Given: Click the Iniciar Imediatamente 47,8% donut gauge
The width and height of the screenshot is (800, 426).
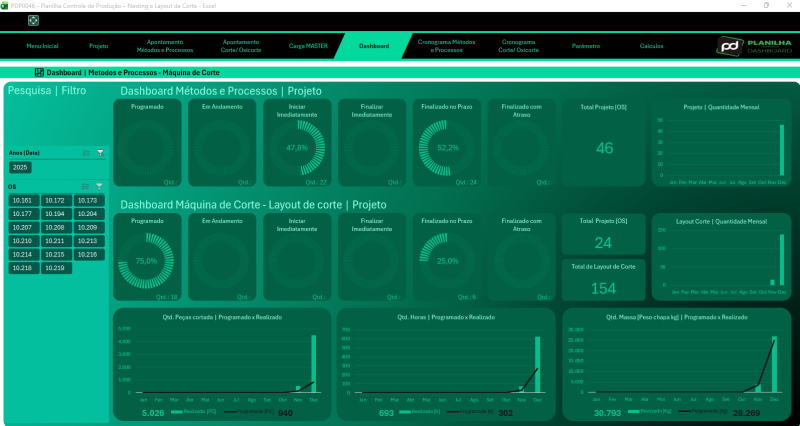Looking at the screenshot, I should [x=297, y=147].
